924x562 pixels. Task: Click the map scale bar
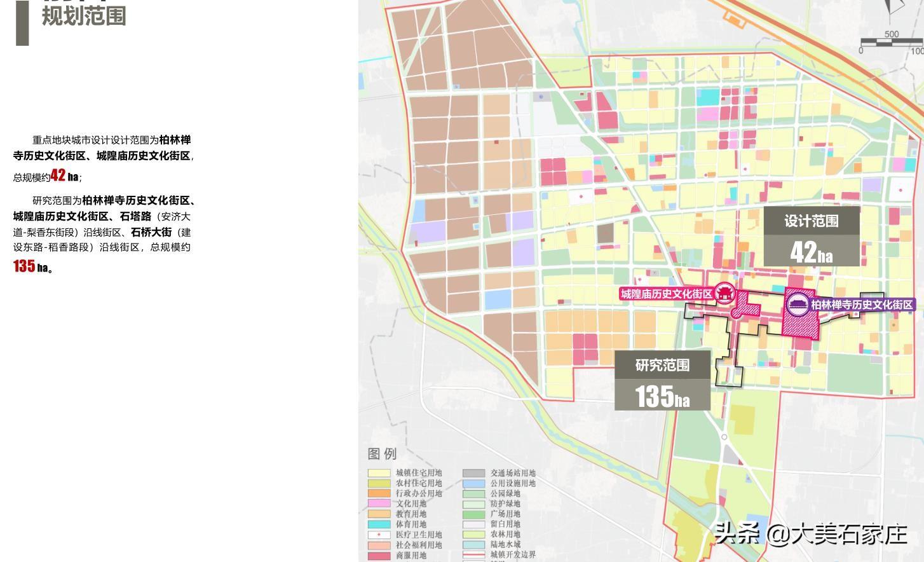coord(892,43)
